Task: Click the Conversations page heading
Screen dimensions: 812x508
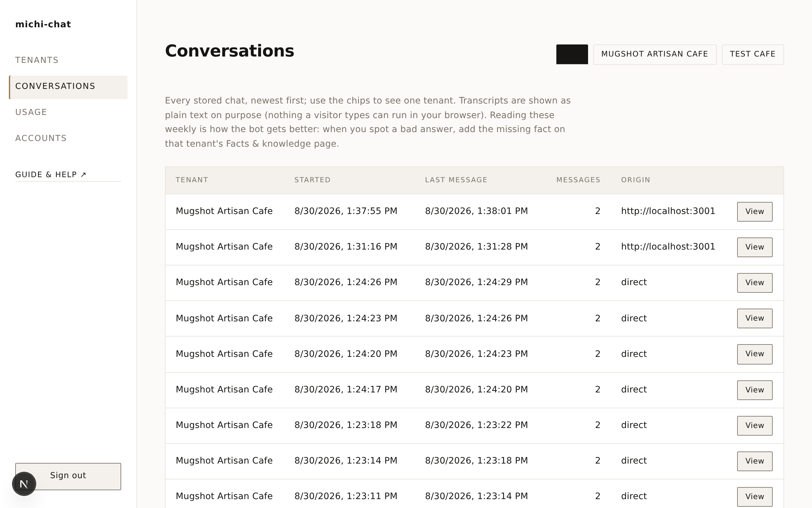Action: tap(230, 51)
